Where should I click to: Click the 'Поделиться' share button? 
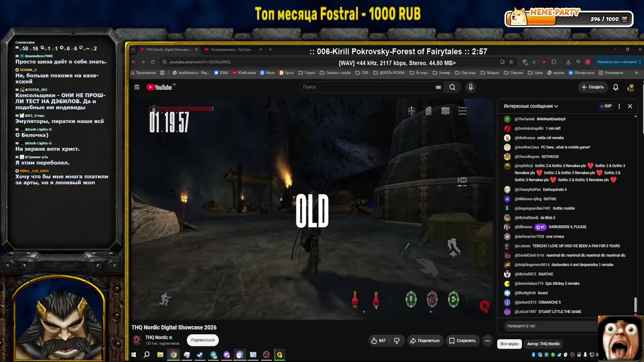coord(425,340)
